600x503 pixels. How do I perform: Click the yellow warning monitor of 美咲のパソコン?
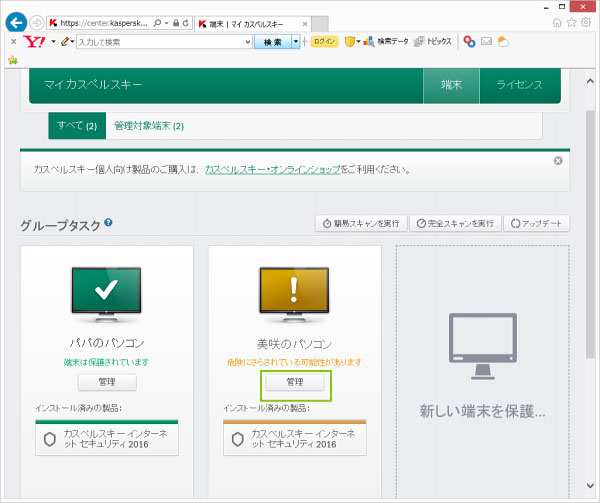[x=294, y=295]
